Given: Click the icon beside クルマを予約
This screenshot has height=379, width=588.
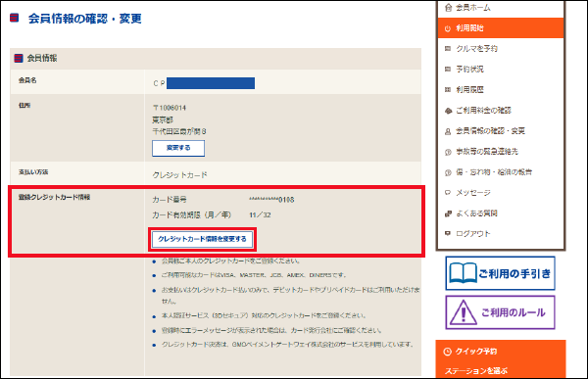Looking at the screenshot, I should pos(448,49).
